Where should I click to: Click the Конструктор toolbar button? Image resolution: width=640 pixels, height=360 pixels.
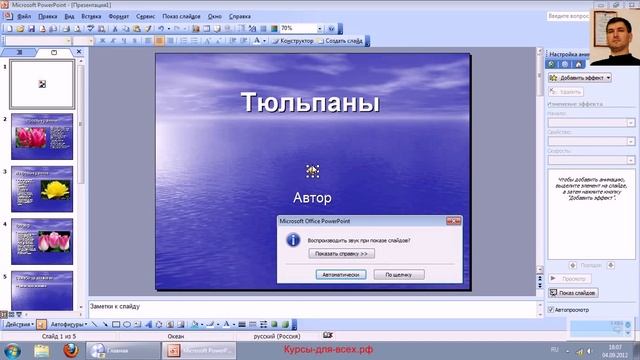[293, 41]
